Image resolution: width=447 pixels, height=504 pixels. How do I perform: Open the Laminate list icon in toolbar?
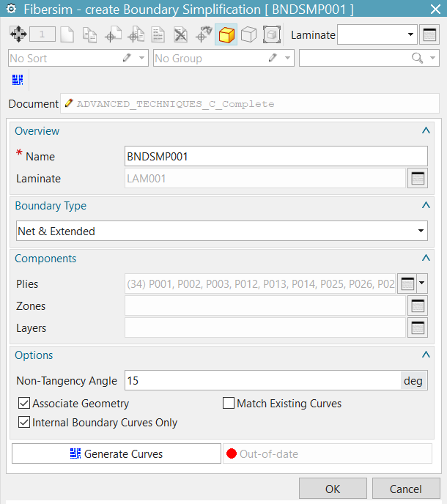[429, 34]
